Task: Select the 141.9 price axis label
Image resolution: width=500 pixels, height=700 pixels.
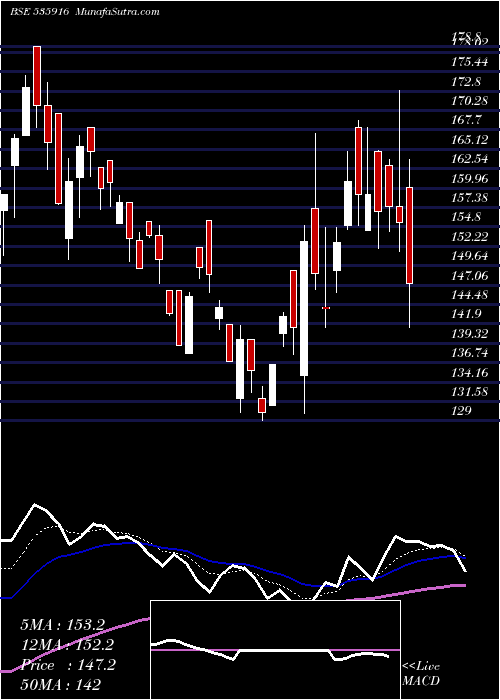Action: tap(466, 314)
